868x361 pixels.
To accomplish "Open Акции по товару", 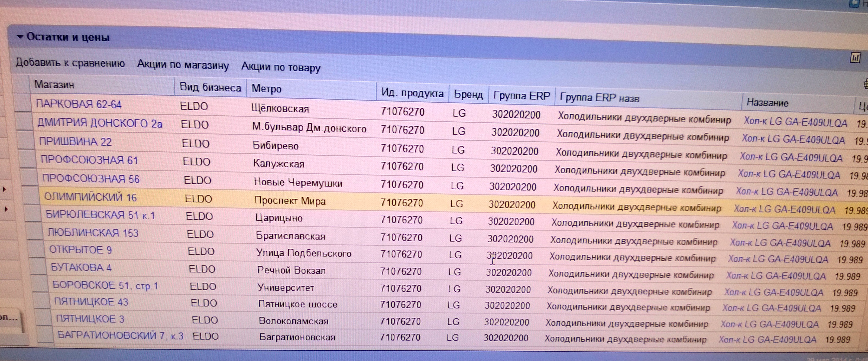I will 281,67.
